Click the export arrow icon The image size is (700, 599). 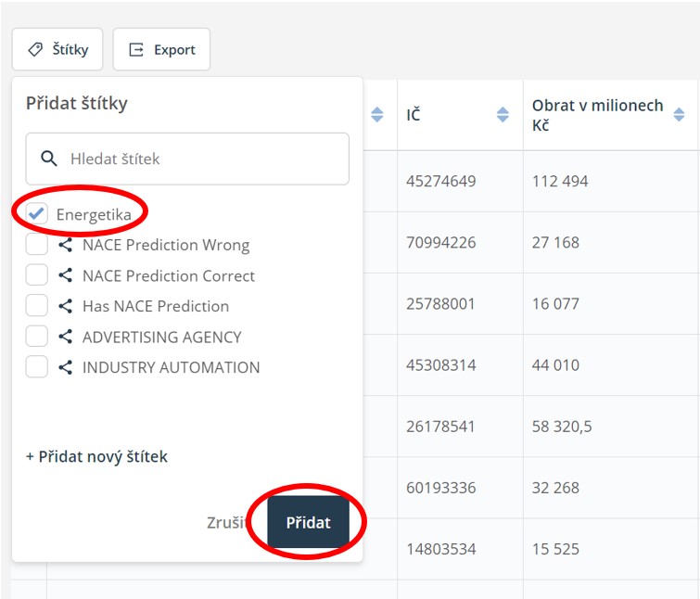[136, 49]
